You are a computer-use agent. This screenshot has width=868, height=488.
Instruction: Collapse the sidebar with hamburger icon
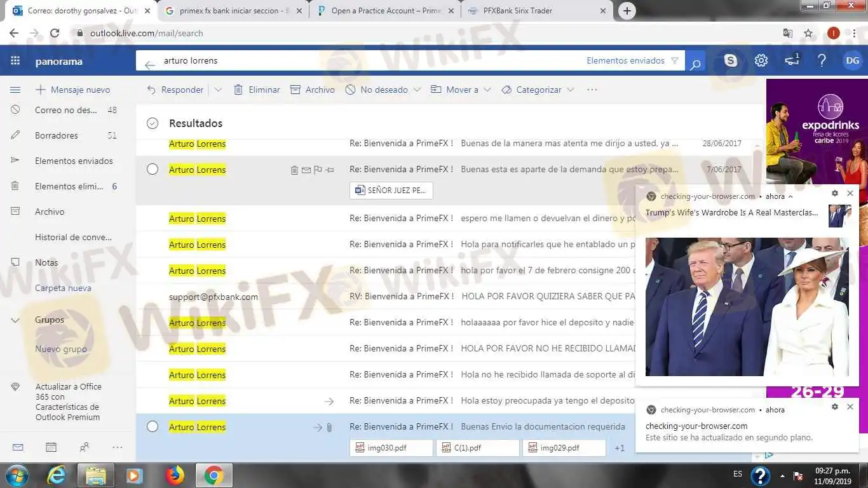(x=15, y=90)
